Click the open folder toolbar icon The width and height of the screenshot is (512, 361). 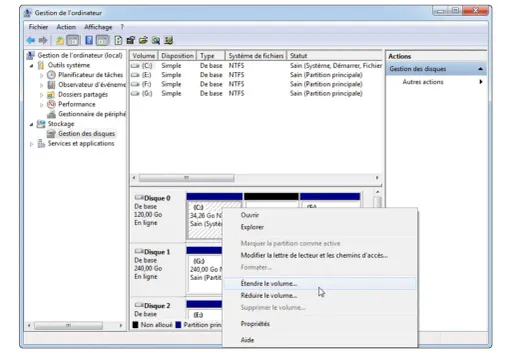point(143,40)
